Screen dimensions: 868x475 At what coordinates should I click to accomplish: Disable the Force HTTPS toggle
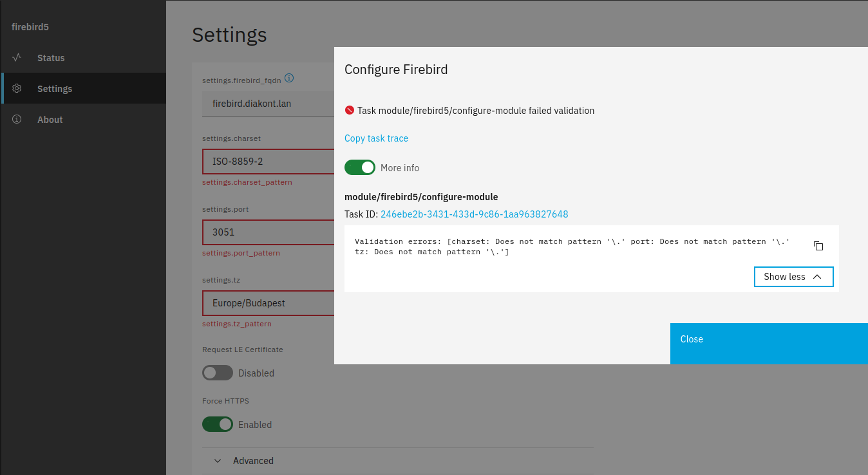click(x=218, y=424)
